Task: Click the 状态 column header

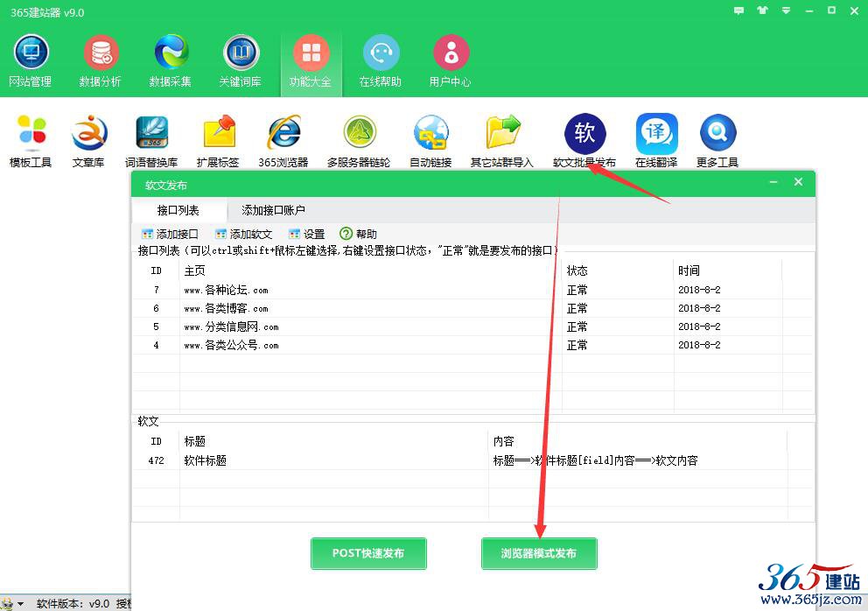Action: click(577, 270)
